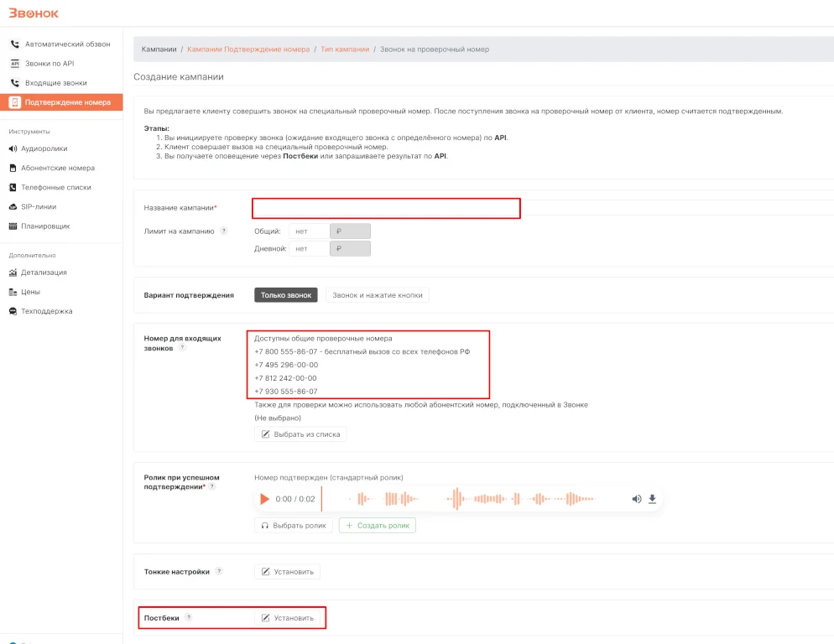Image resolution: width=834 pixels, height=644 pixels.
Task: Download the standard audio clip
Action: (652, 499)
